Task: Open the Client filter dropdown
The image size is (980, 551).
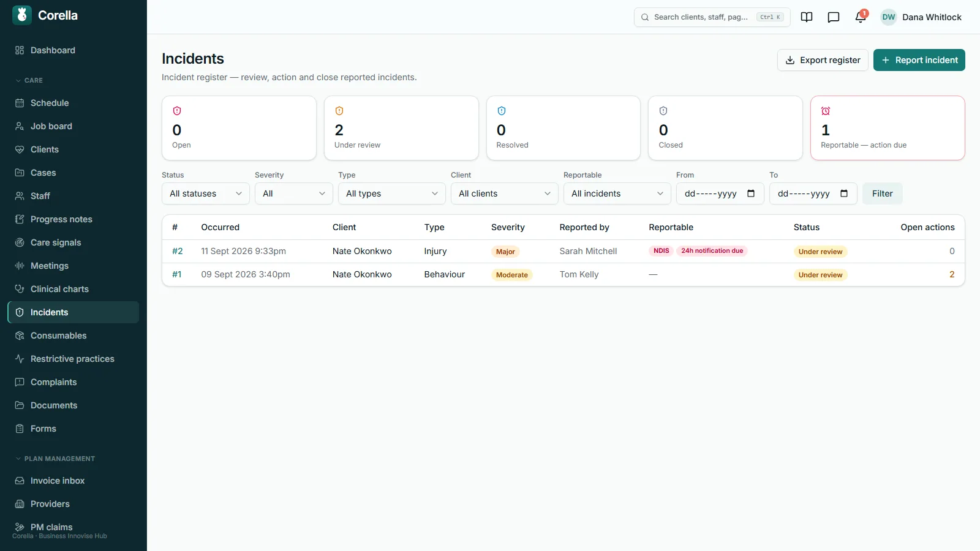Action: (x=505, y=193)
